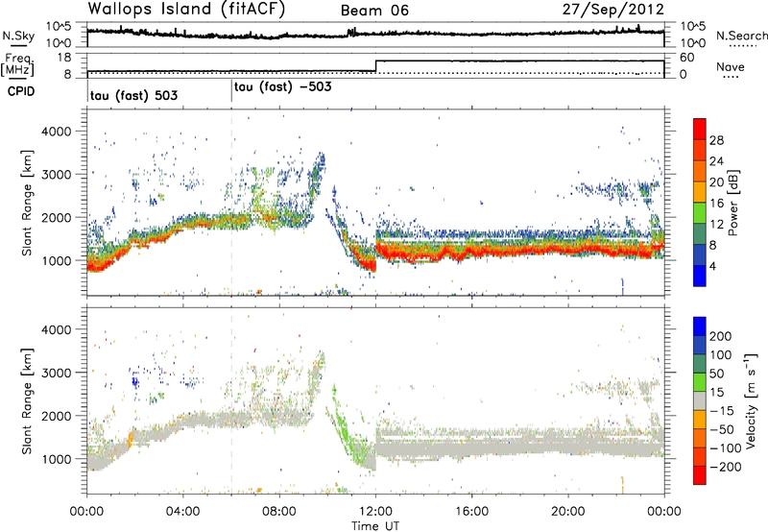Click the 'N.Search' legend label
Screen dimensions: 768x532
pos(741,36)
